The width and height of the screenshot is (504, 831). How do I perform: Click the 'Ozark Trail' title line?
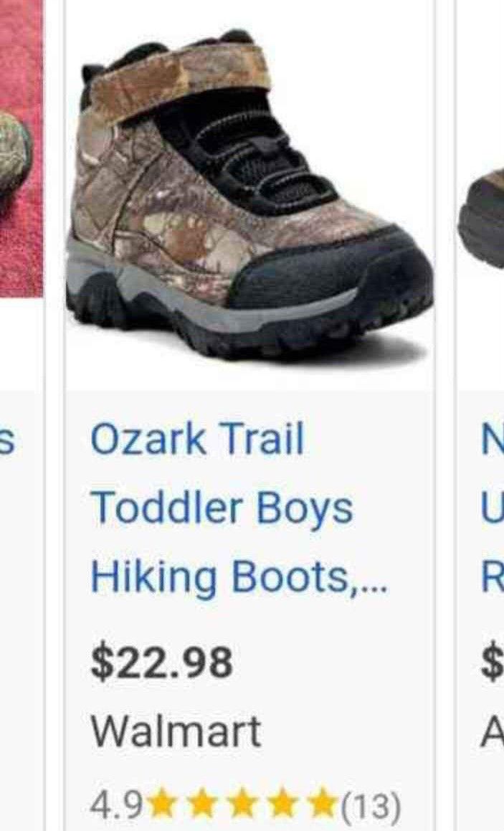197,439
